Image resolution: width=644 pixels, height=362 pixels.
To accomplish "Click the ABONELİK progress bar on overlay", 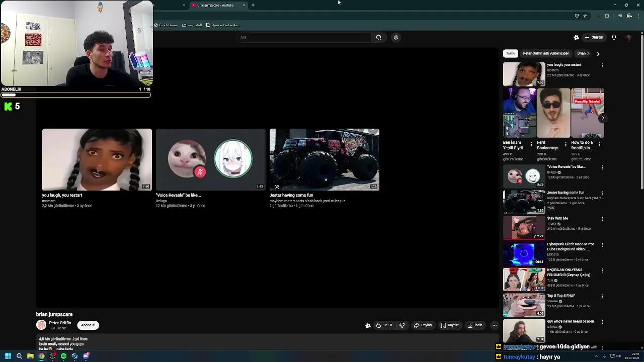I will pos(75,95).
